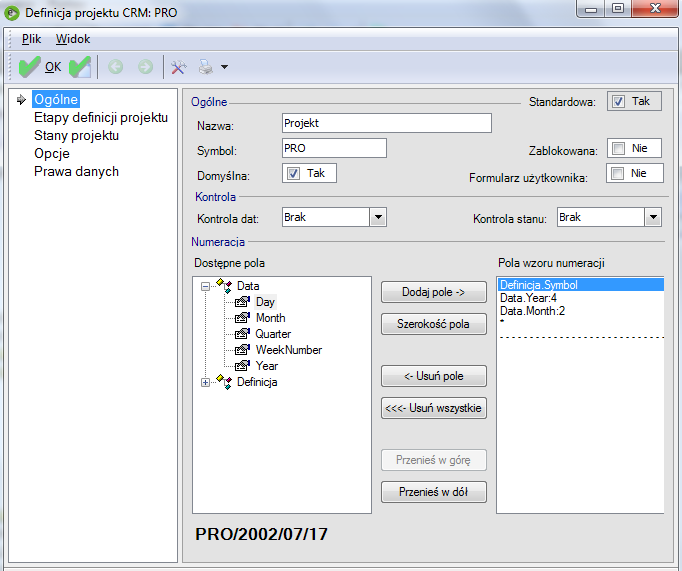Open the Plik menu
Image resolution: width=682 pixels, height=571 pixels.
31,39
